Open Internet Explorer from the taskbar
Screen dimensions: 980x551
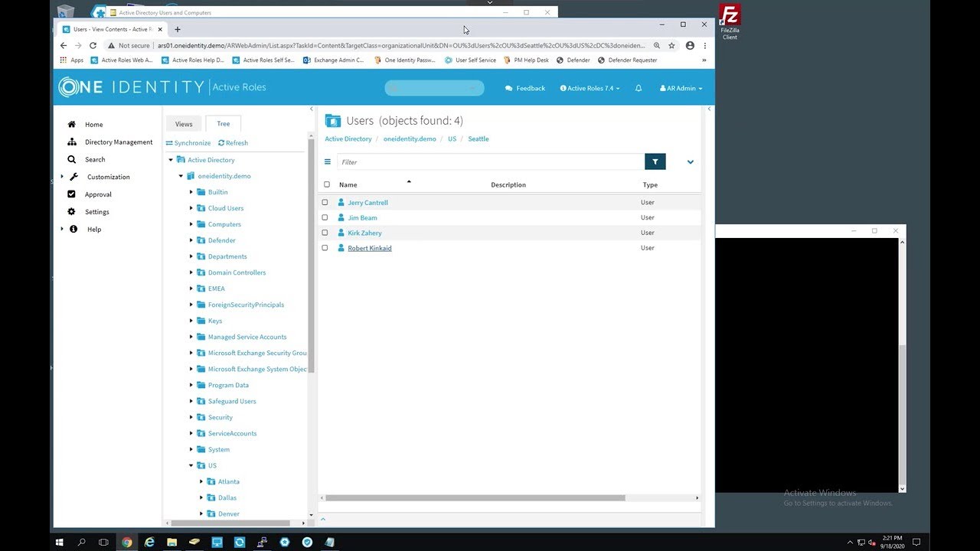149,542
